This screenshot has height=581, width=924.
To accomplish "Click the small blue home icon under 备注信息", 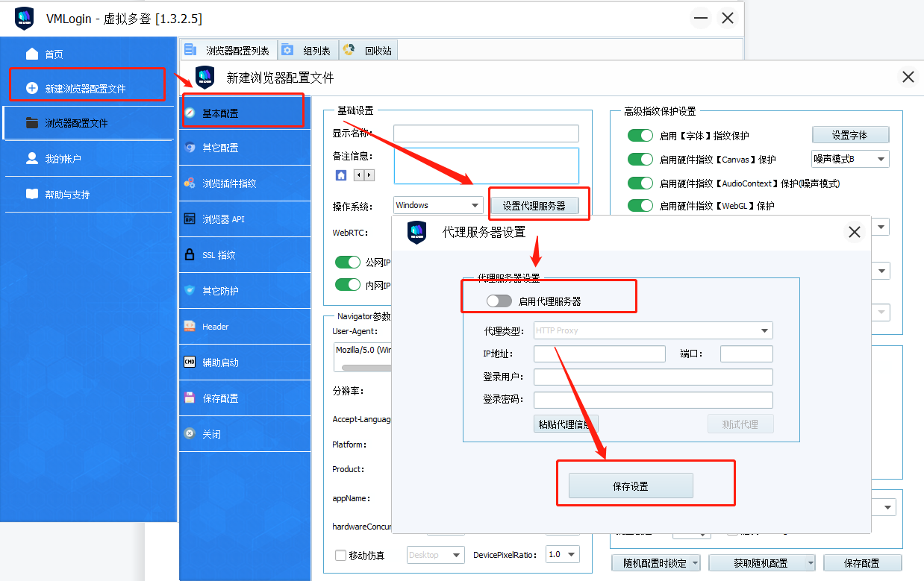I will pyautogui.click(x=341, y=175).
